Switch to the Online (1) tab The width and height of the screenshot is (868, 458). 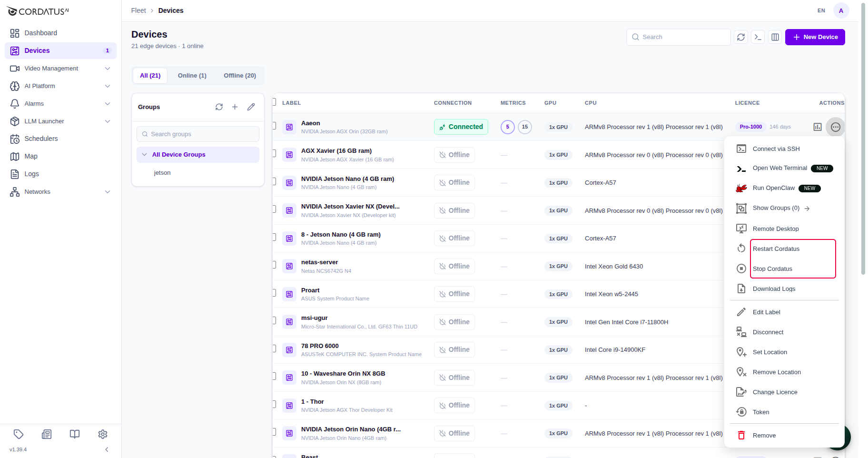(x=192, y=76)
